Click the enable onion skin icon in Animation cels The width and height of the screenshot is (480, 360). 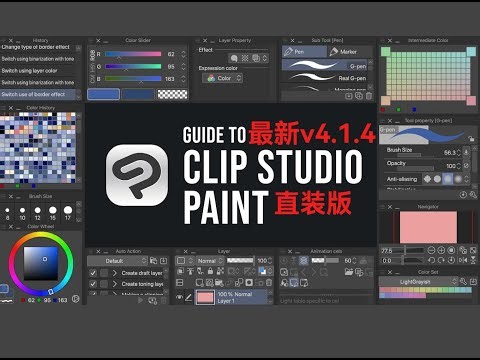(x=303, y=261)
